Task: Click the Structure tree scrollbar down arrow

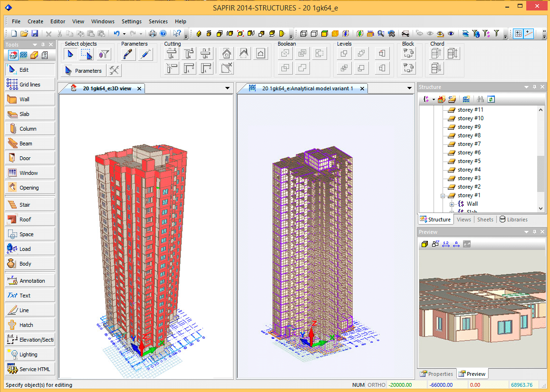Action: coord(540,209)
